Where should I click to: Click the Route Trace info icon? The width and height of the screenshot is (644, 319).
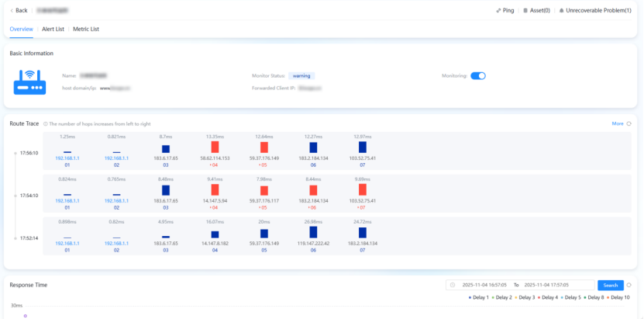[x=46, y=123]
